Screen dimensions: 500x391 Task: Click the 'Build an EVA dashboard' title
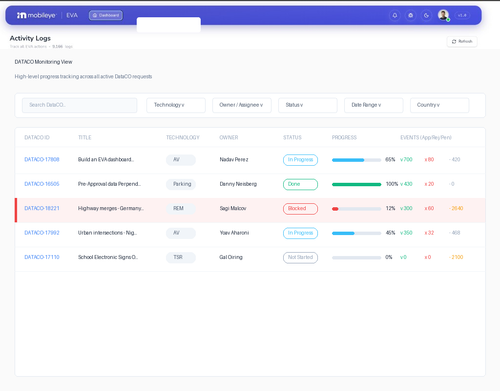click(x=106, y=160)
